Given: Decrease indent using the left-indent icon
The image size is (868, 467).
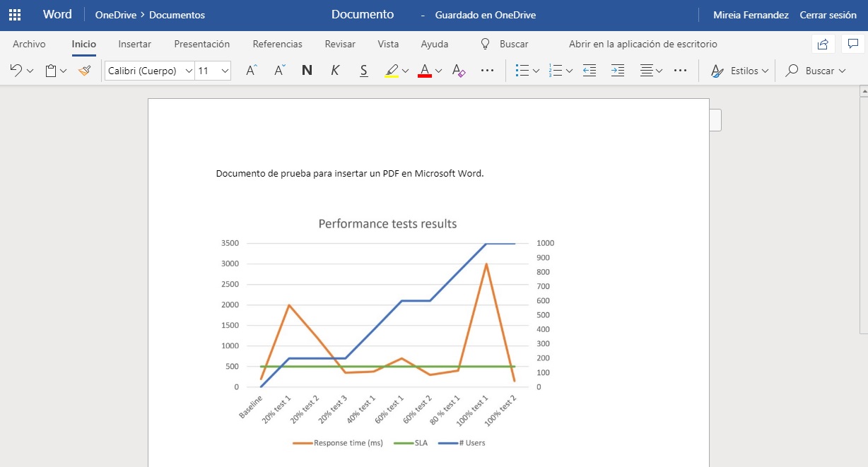Looking at the screenshot, I should coord(590,70).
